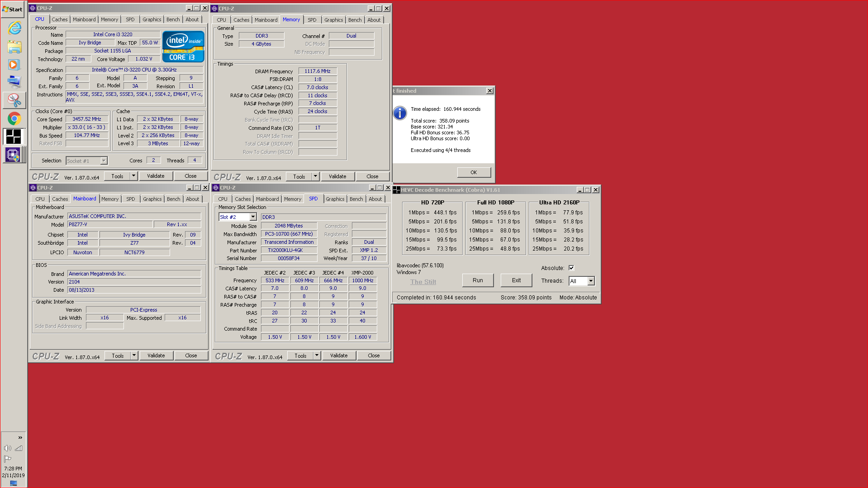Close the benchmark finished dialog
The width and height of the screenshot is (868, 488).
click(x=490, y=91)
